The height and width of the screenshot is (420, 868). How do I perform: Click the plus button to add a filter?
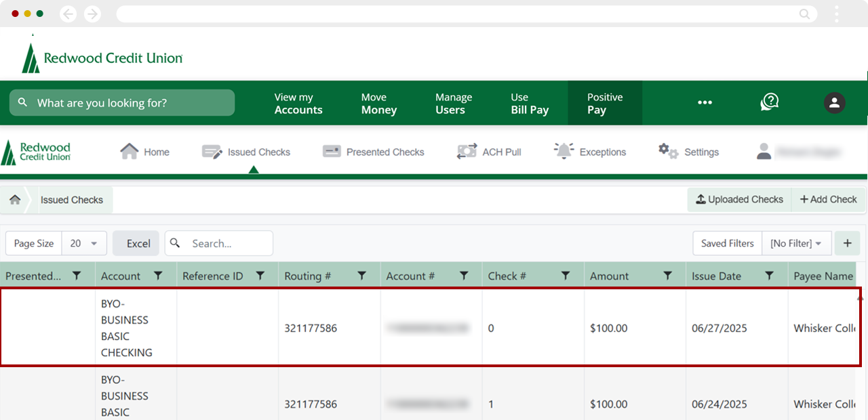[847, 243]
